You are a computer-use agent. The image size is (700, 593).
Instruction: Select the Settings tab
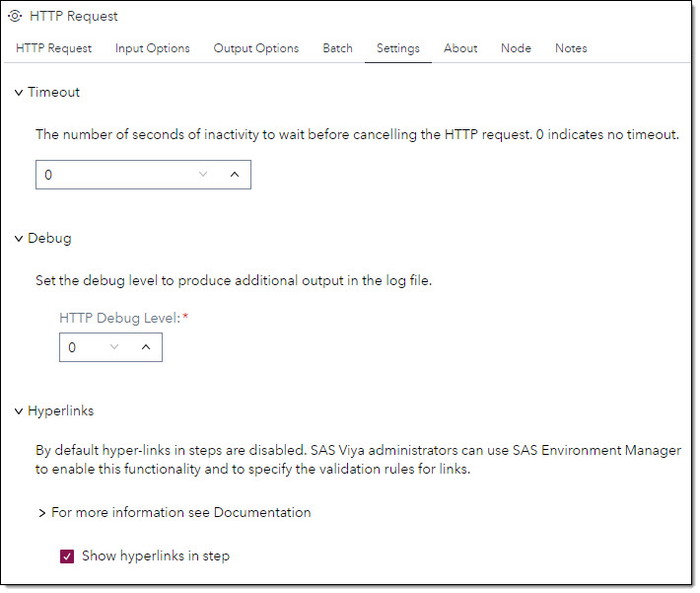tap(397, 48)
